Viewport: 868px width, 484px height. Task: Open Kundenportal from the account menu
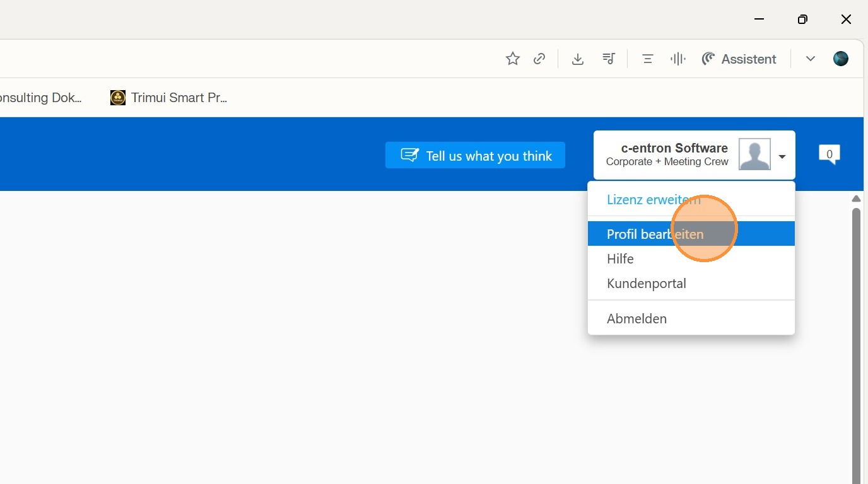[x=646, y=284]
